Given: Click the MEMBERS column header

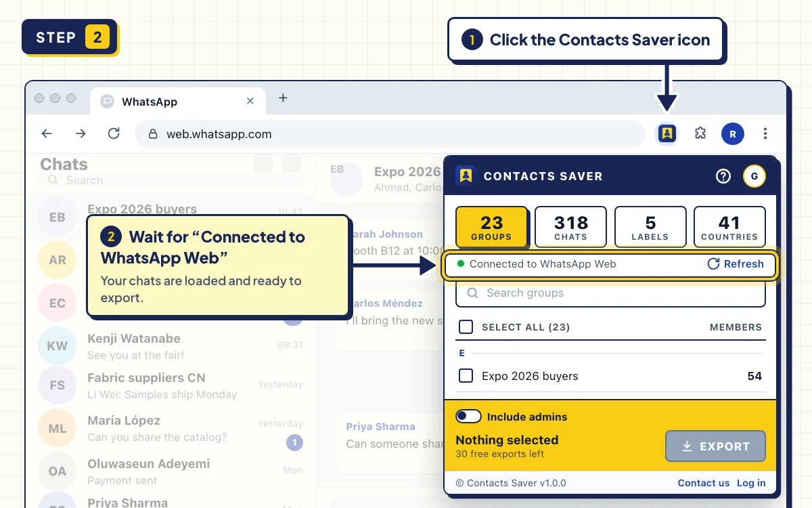Looking at the screenshot, I should (736, 327).
